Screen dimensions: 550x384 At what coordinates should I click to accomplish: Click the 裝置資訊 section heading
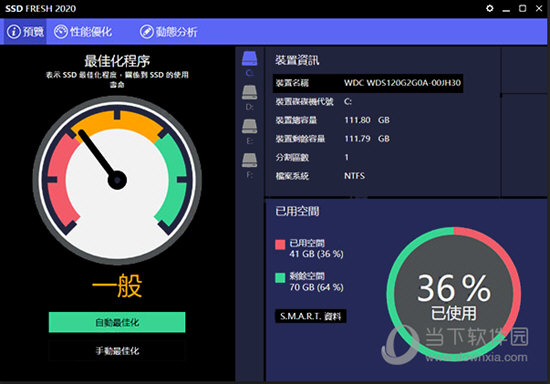pos(297,60)
